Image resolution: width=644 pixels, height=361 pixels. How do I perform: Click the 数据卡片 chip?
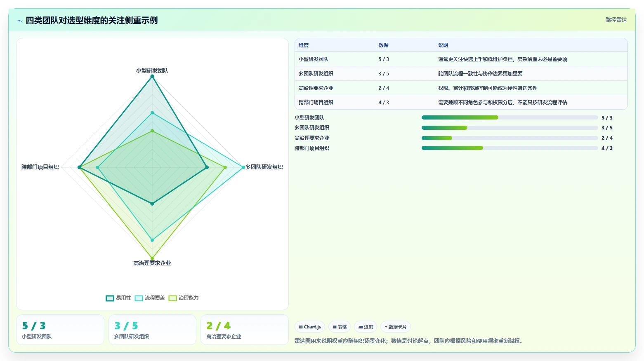(395, 327)
